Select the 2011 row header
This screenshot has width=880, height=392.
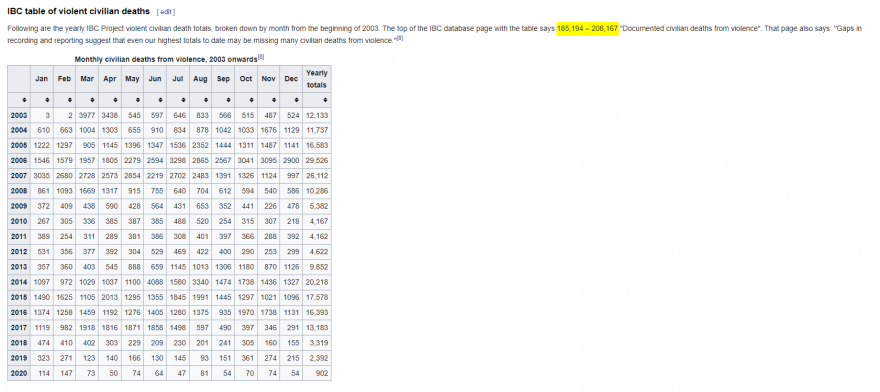tap(19, 236)
